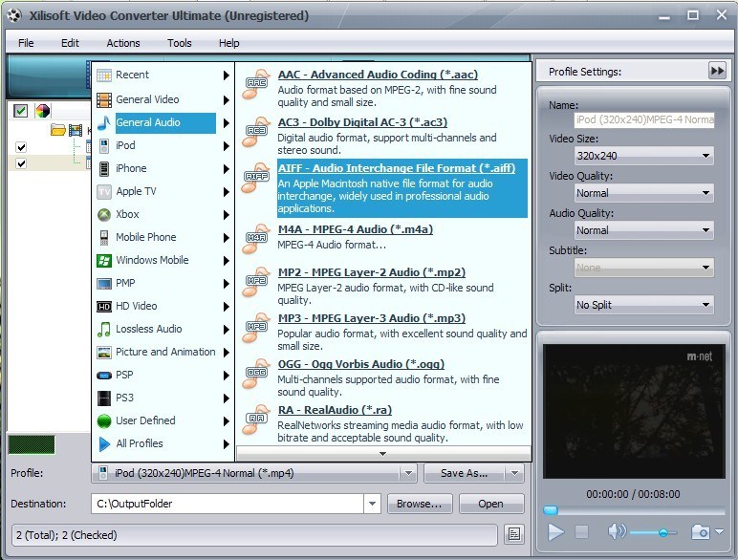Screen dimensions: 738x560
Task: Stop the preview playback
Action: coord(582,532)
